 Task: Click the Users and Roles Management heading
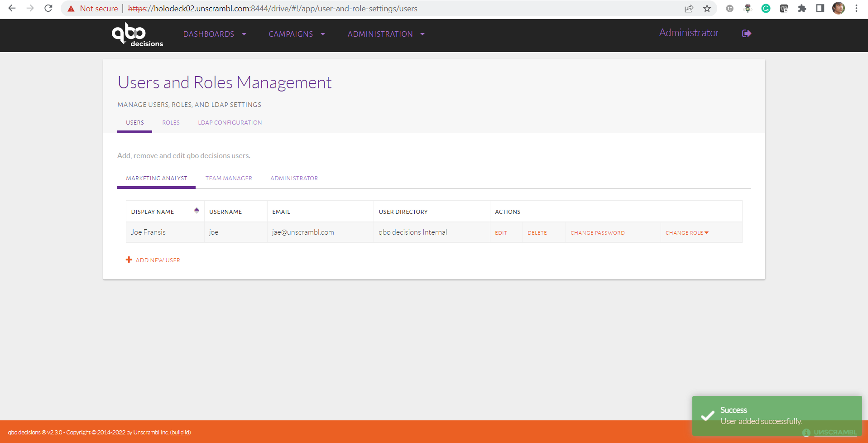point(225,82)
